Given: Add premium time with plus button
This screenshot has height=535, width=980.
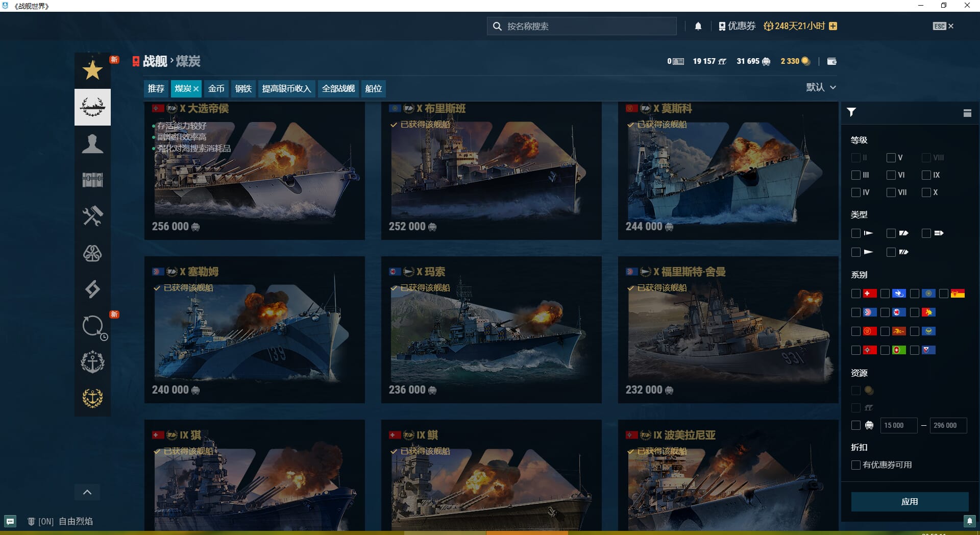Looking at the screenshot, I should click(x=833, y=26).
